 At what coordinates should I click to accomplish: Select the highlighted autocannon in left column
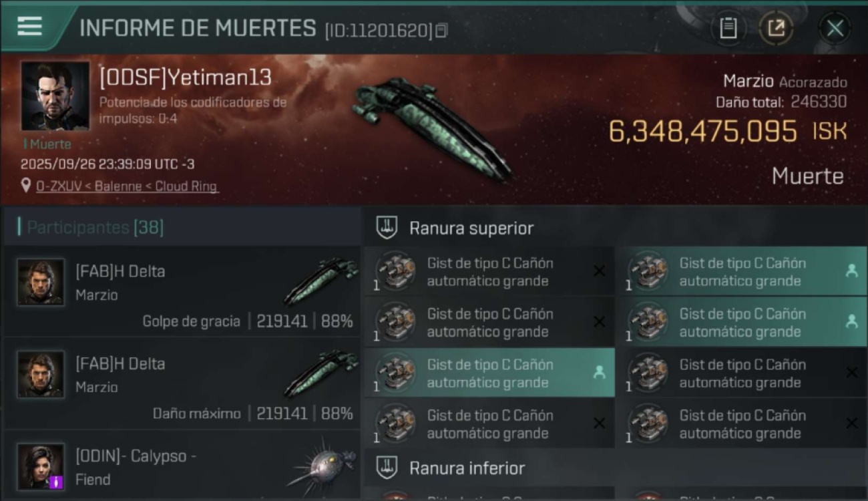(x=489, y=373)
